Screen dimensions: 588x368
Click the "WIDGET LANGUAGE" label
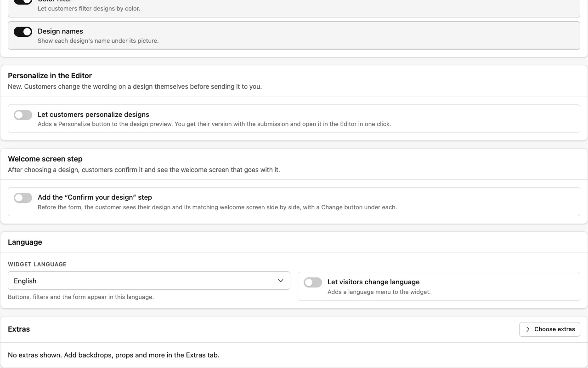tap(37, 264)
